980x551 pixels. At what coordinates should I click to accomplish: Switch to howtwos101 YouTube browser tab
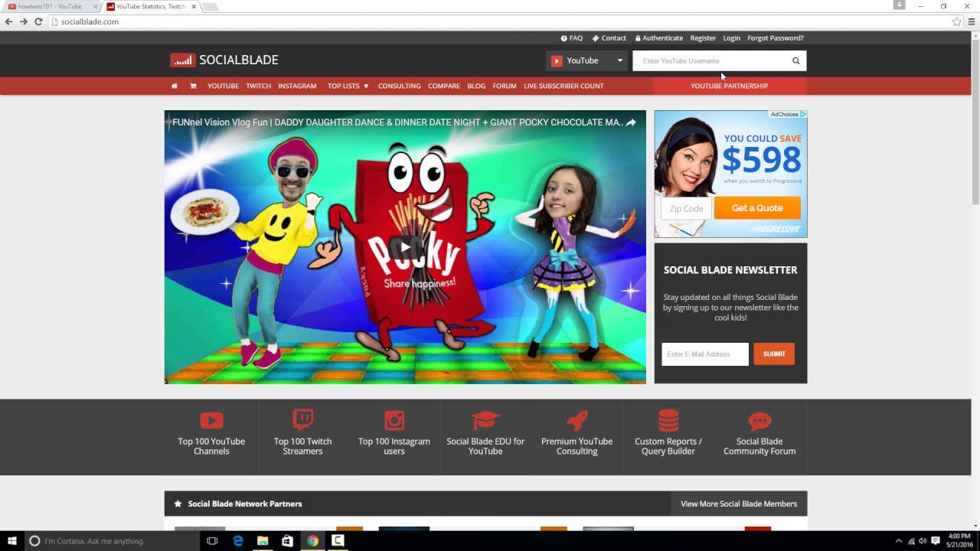[x=50, y=6]
